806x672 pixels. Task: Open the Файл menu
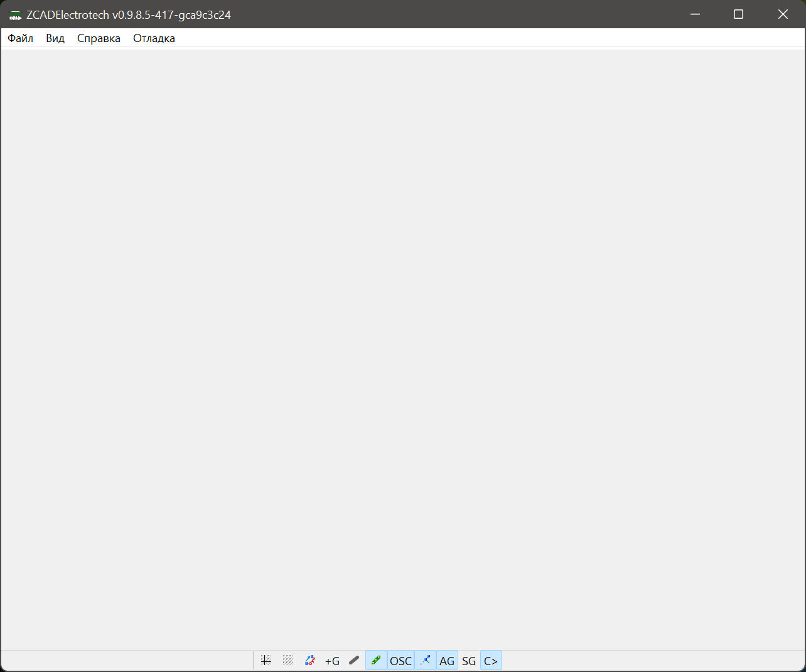[x=20, y=38]
